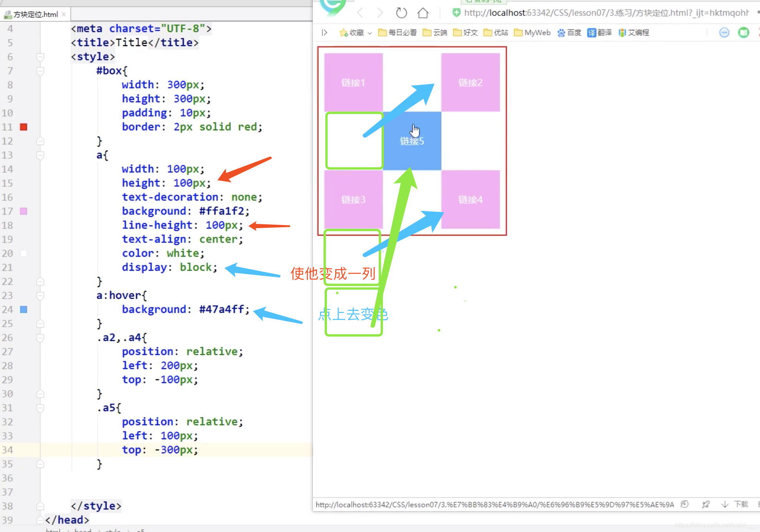Screen dimensions: 760x532
Task: Expand the 收藏 dropdown arrow
Action: (369, 33)
